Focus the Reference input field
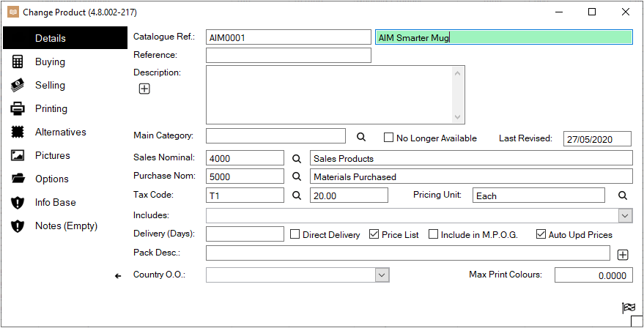This screenshot has height=328, width=644. pos(289,55)
